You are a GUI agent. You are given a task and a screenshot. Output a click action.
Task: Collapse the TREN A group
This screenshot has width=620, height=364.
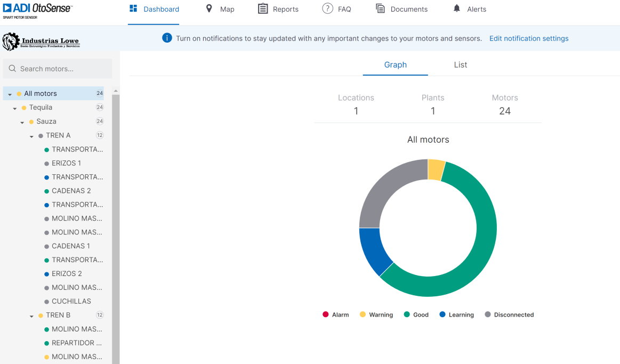(32, 136)
